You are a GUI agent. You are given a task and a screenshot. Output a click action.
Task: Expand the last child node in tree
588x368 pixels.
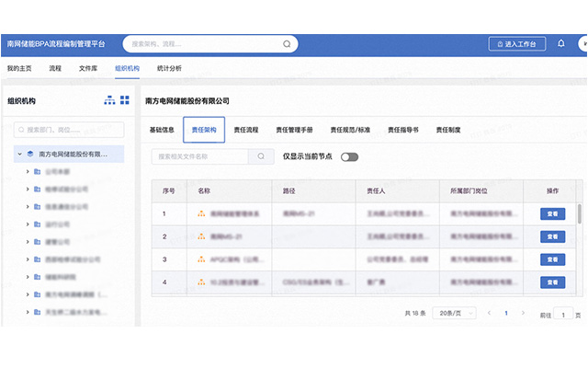[28, 312]
